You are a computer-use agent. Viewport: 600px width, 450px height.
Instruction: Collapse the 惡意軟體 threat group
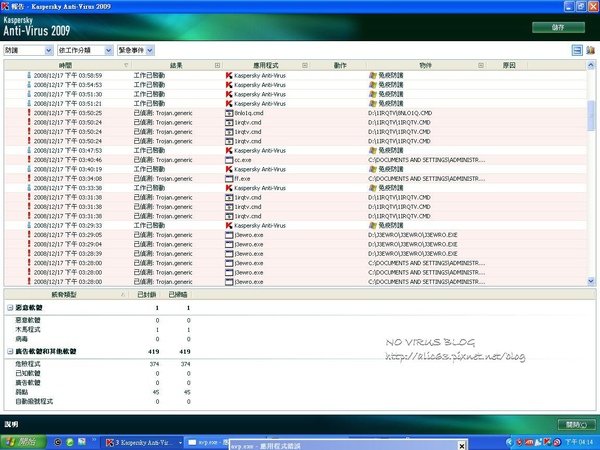point(10,308)
